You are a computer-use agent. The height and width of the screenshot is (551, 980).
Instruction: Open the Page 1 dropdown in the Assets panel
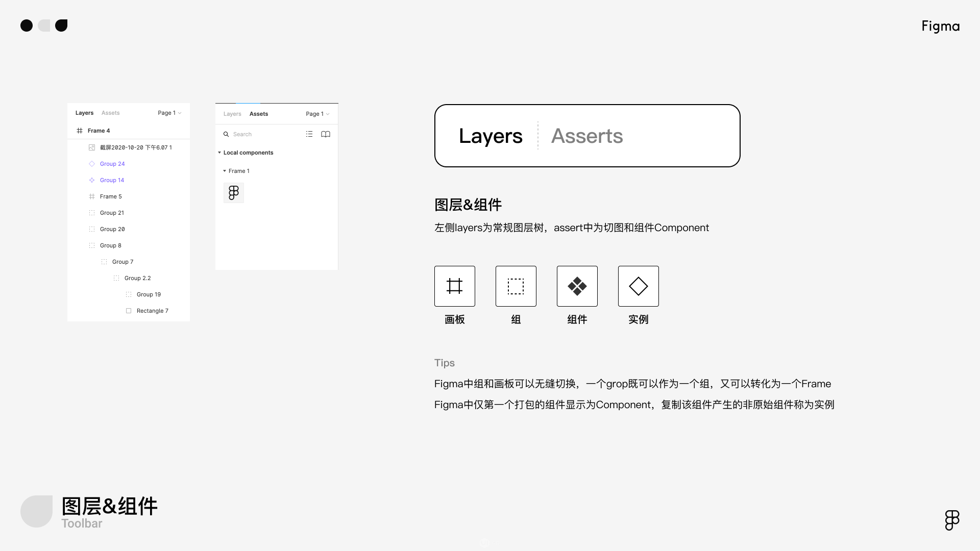tap(317, 114)
